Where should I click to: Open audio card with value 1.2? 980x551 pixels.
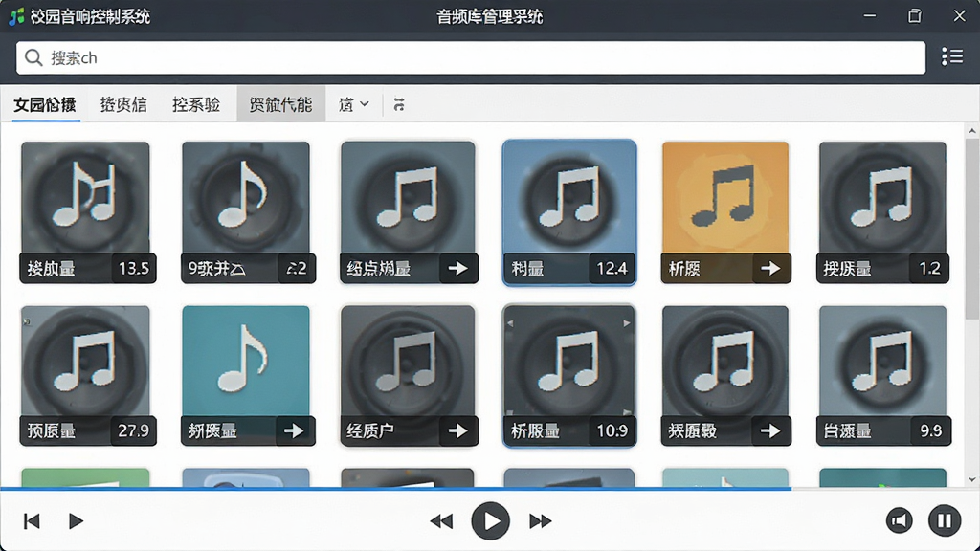point(882,212)
